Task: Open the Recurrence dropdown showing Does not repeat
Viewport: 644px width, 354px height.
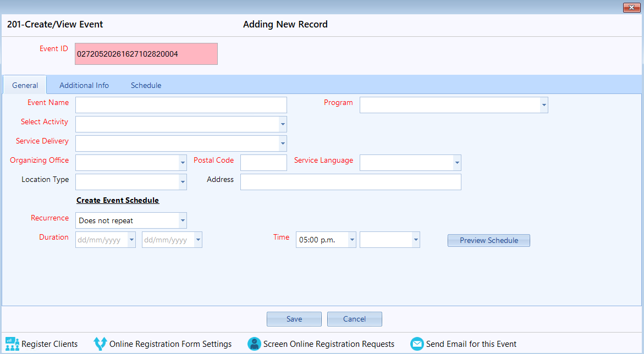Action: (131, 220)
